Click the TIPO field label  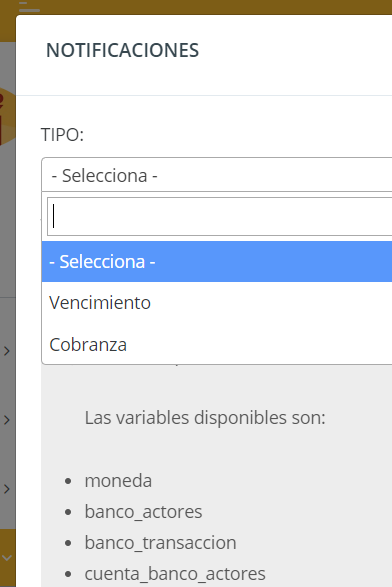coord(62,134)
